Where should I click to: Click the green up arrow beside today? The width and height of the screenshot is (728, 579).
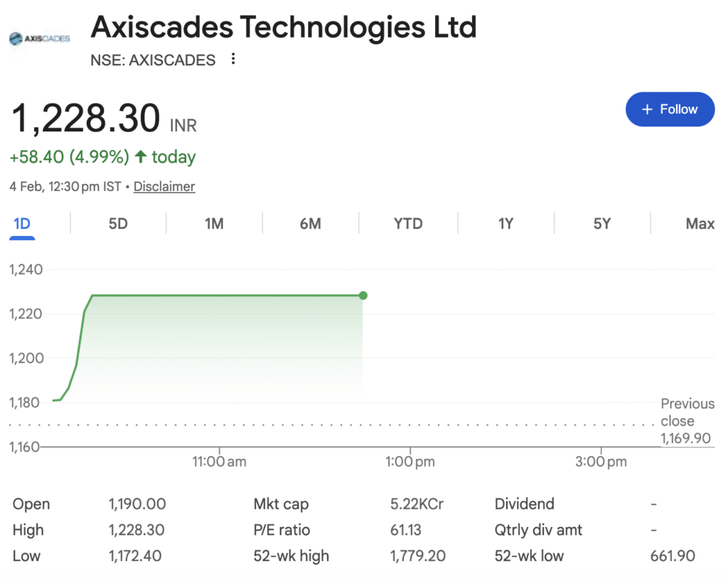coord(141,156)
